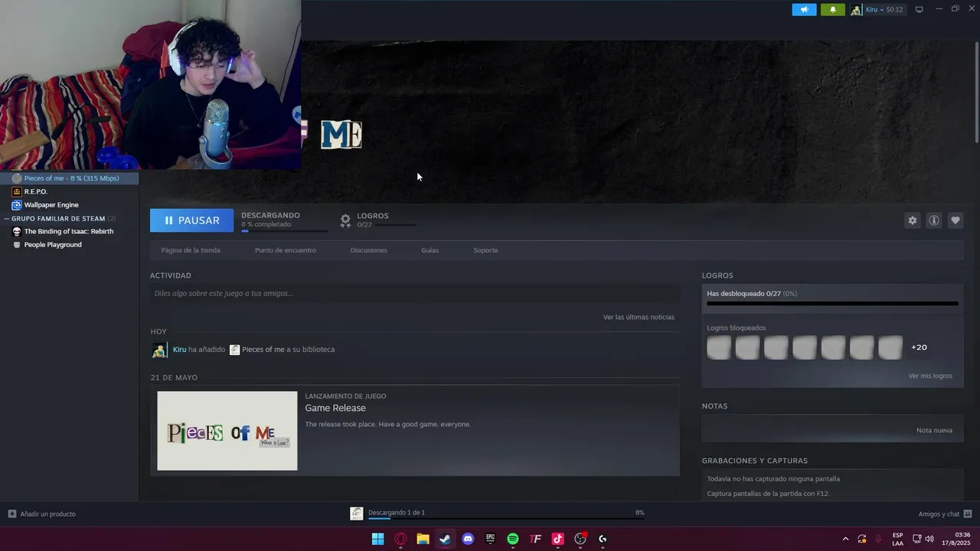Image resolution: width=980 pixels, height=551 pixels.
Task: Open the green notifications bell
Action: pyautogui.click(x=833, y=9)
